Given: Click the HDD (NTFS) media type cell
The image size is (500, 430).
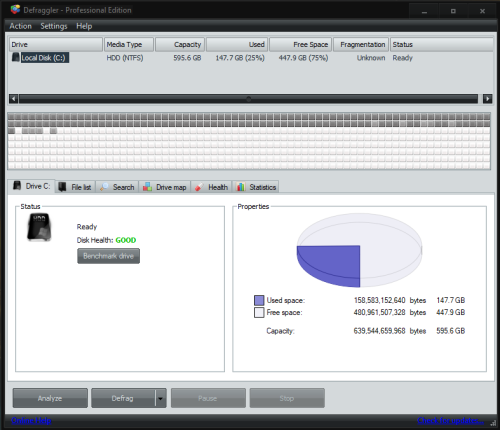Looking at the screenshot, I should click(125, 58).
